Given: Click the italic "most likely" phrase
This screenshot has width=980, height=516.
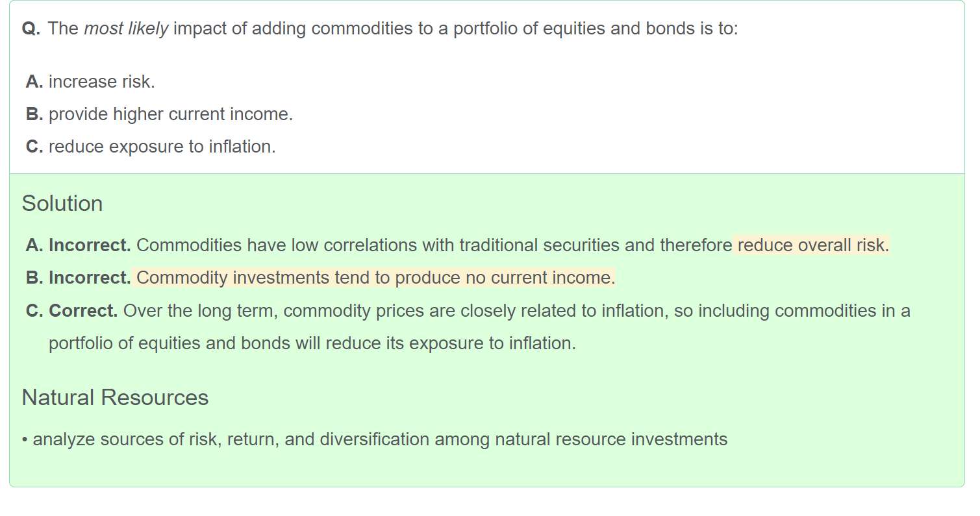Looking at the screenshot, I should pyautogui.click(x=126, y=29).
